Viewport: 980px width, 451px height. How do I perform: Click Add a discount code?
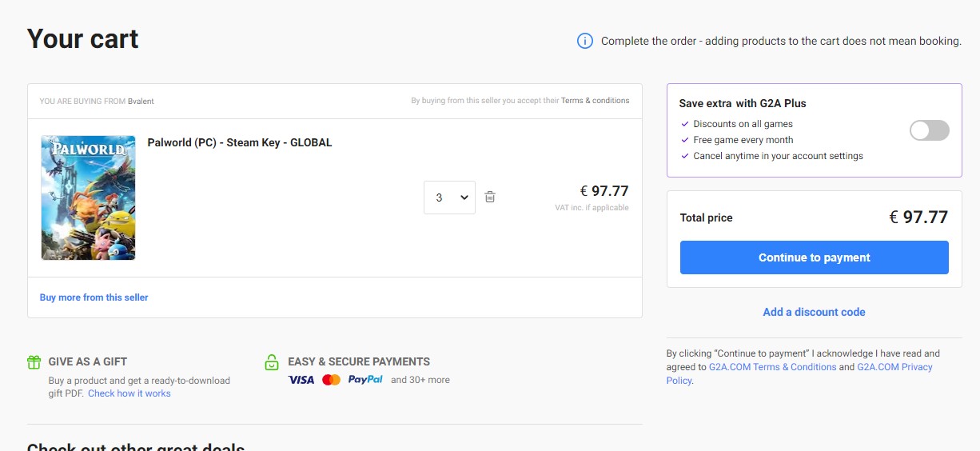click(x=814, y=312)
